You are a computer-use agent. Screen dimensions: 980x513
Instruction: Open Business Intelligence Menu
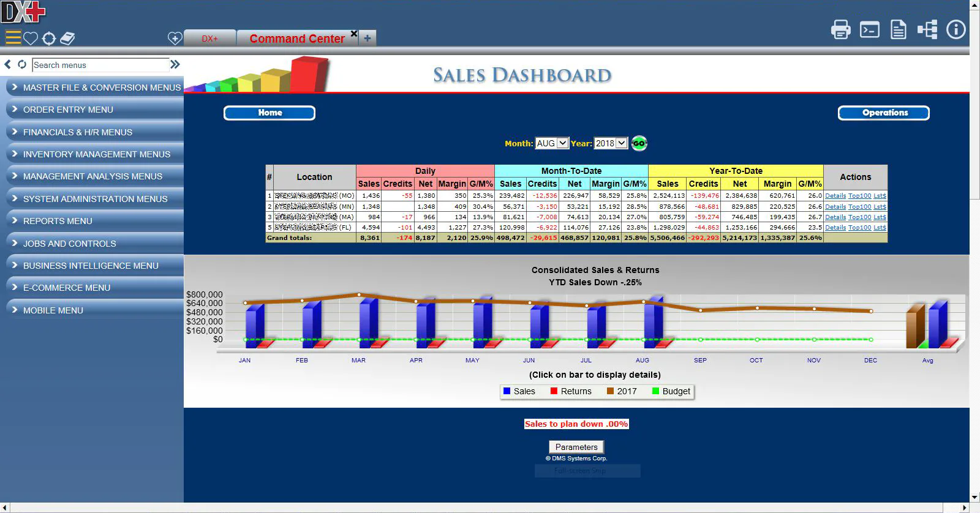click(94, 266)
